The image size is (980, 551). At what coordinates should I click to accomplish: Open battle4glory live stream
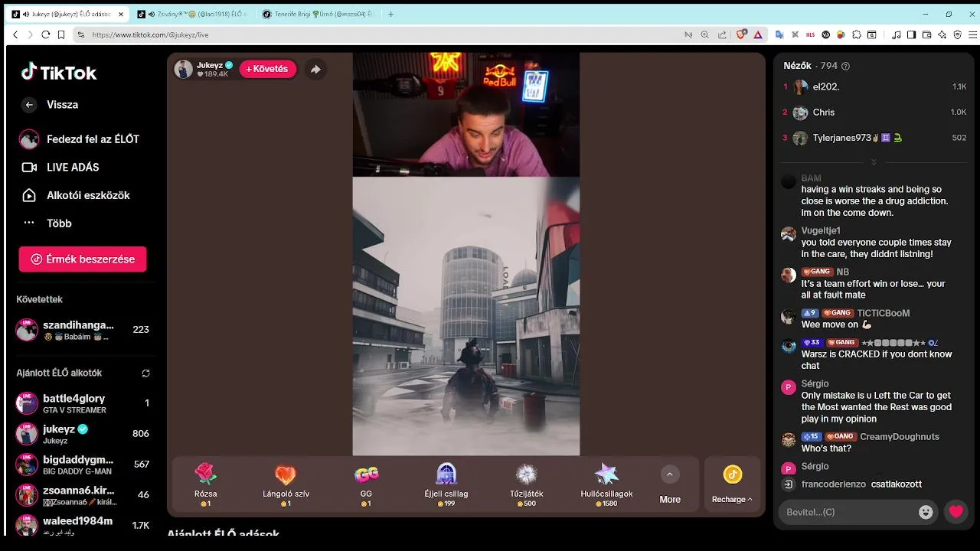point(84,403)
